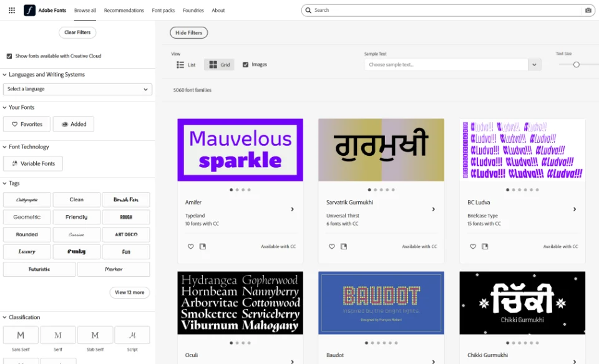Click the Adobe Fonts logo
This screenshot has height=364, width=599.
click(x=29, y=10)
